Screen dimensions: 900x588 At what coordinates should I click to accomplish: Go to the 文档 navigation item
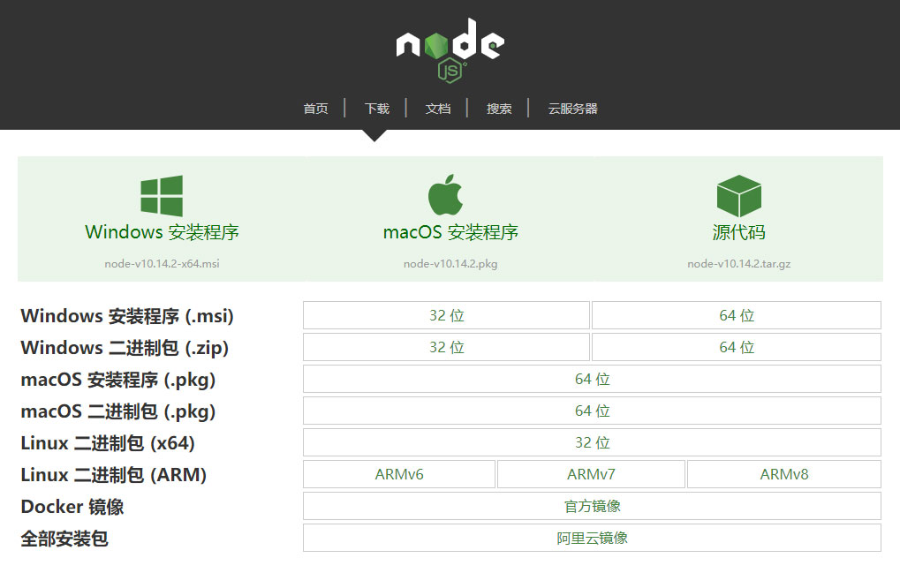coord(437,109)
